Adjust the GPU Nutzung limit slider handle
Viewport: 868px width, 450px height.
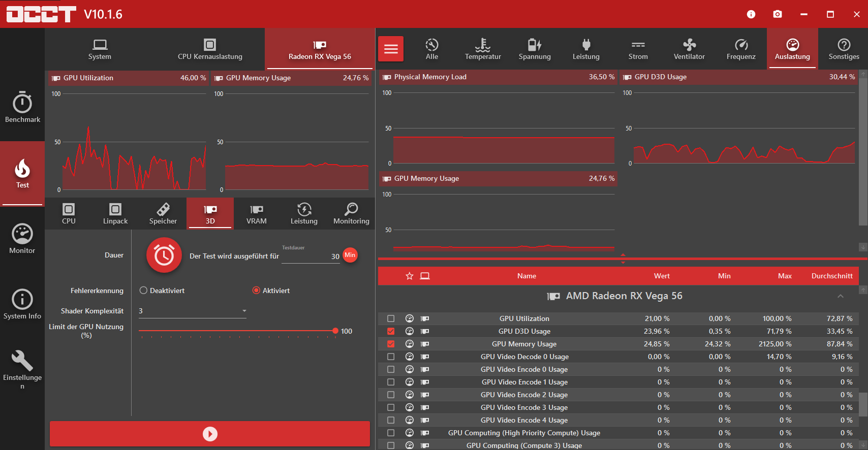[335, 331]
